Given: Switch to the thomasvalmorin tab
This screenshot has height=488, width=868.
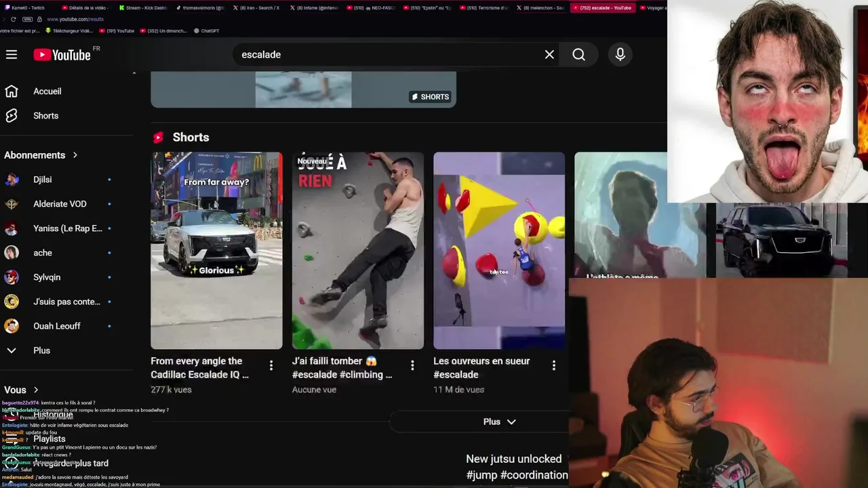Looking at the screenshot, I should (x=199, y=7).
